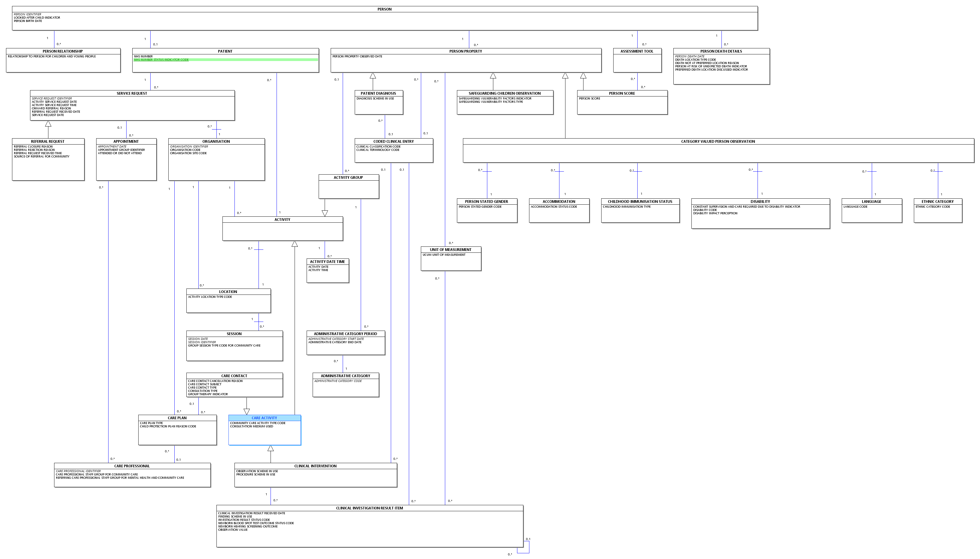Image resolution: width=980 pixels, height=559 pixels.
Task: Click the CATEGORY VALUED PERSON OBSERVATION header
Action: coord(718,141)
